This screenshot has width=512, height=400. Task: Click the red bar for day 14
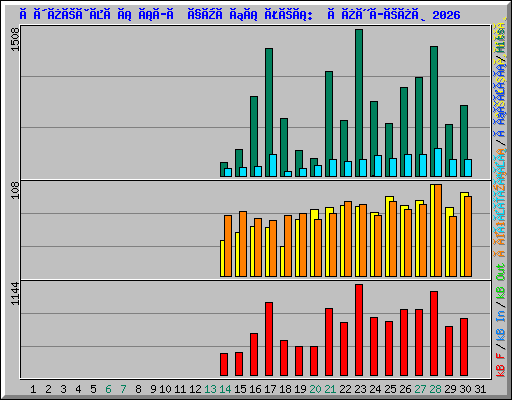(x=224, y=364)
